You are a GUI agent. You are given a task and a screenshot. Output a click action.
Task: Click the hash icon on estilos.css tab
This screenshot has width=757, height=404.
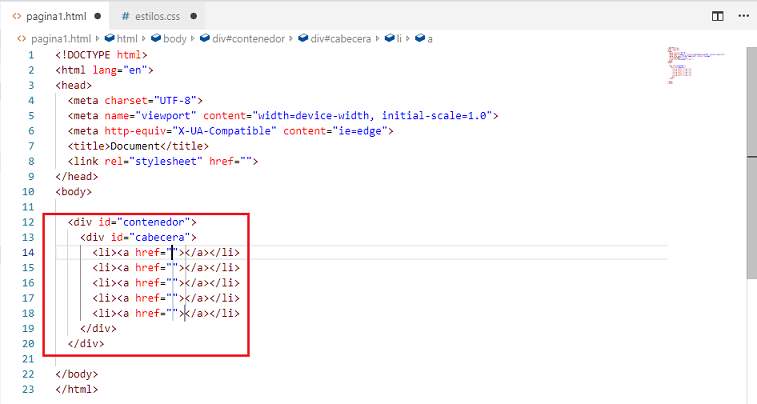(x=126, y=16)
